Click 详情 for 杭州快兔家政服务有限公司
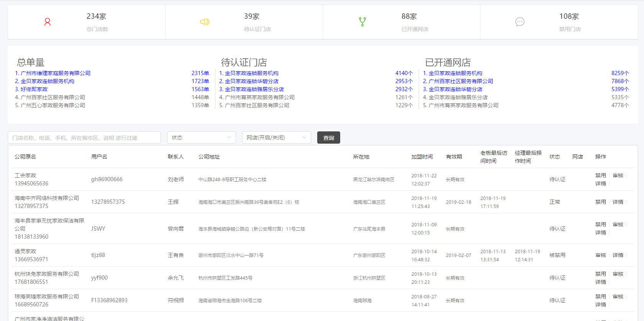Screen dimensions: 644x321 point(601,282)
